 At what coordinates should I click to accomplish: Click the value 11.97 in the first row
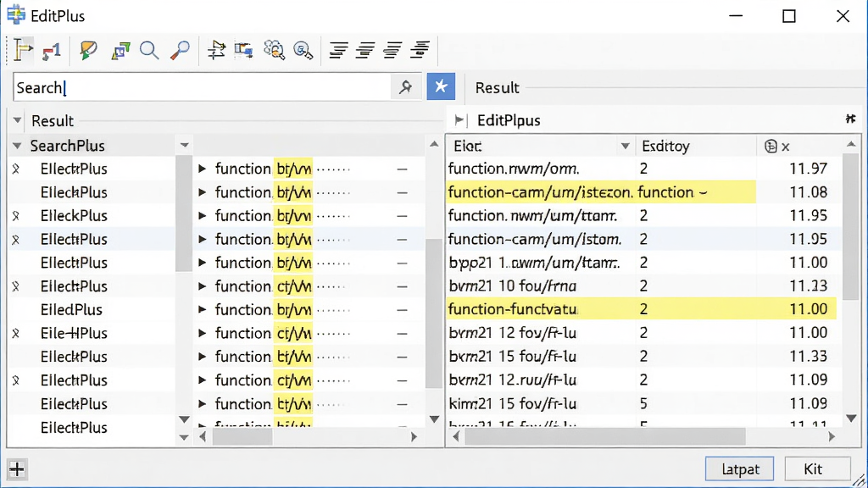pos(808,169)
